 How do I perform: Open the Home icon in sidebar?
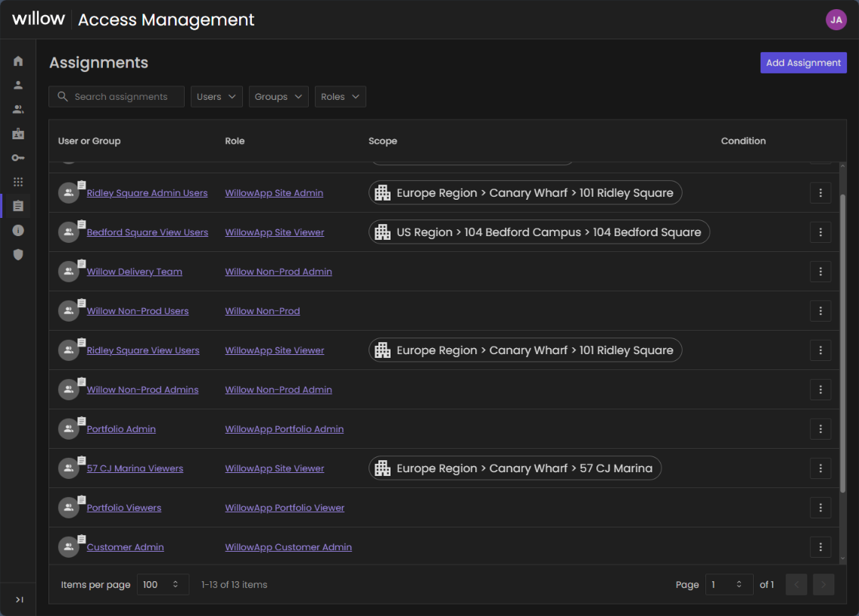tap(18, 61)
